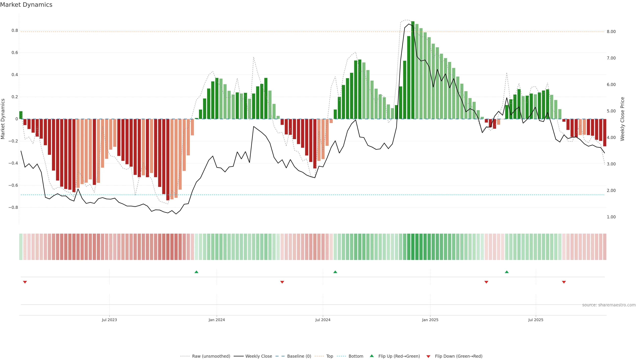This screenshot has width=644, height=362.
Task: Click the rightmost red flip-down marker
Action: pos(564,282)
